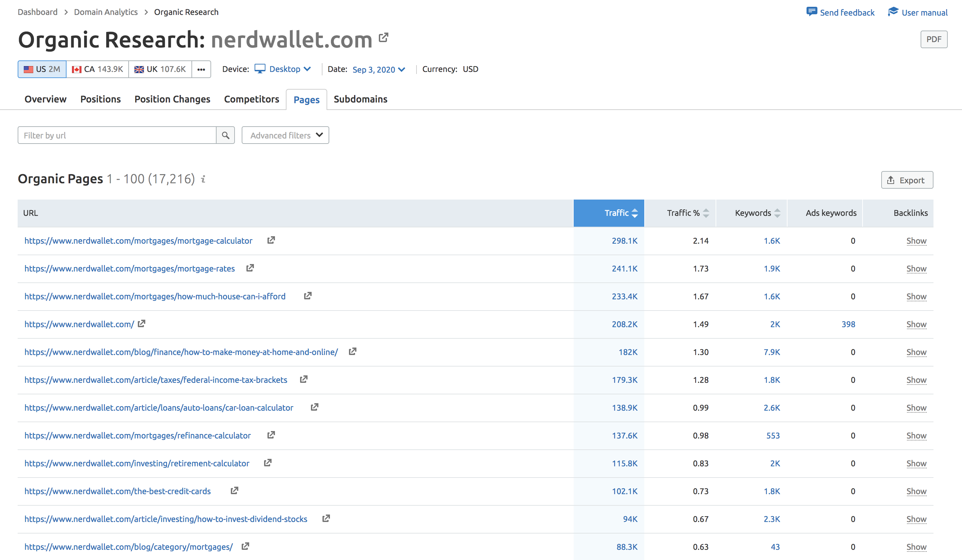Click the info icon next to Organic Pages
The height and width of the screenshot is (560, 962).
203,179
